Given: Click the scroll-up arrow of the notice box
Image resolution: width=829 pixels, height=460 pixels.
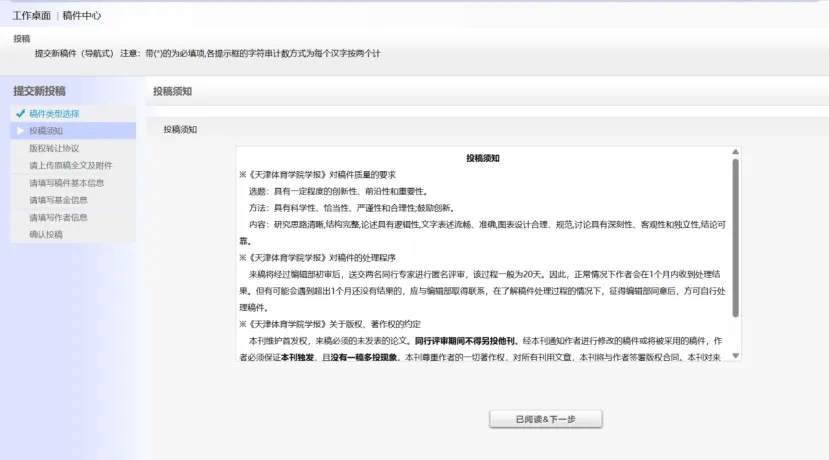Looking at the screenshot, I should 736,152.
